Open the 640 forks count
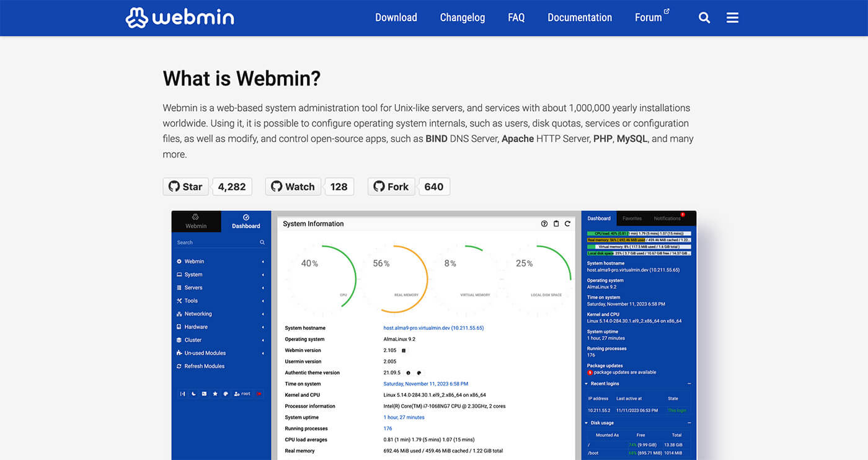 click(x=434, y=187)
